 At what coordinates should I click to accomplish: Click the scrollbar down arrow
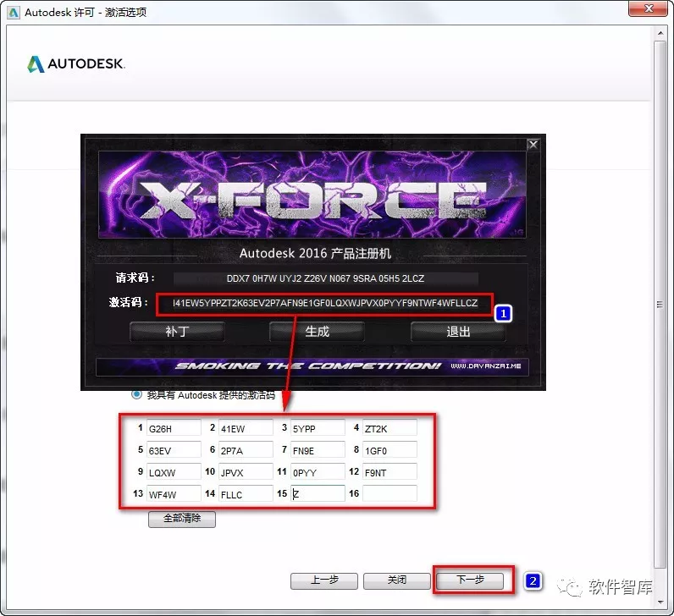(x=660, y=602)
